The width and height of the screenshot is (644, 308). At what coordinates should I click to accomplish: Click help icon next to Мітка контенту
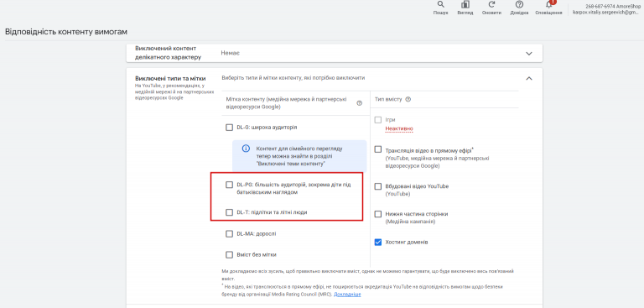pyautogui.click(x=360, y=103)
